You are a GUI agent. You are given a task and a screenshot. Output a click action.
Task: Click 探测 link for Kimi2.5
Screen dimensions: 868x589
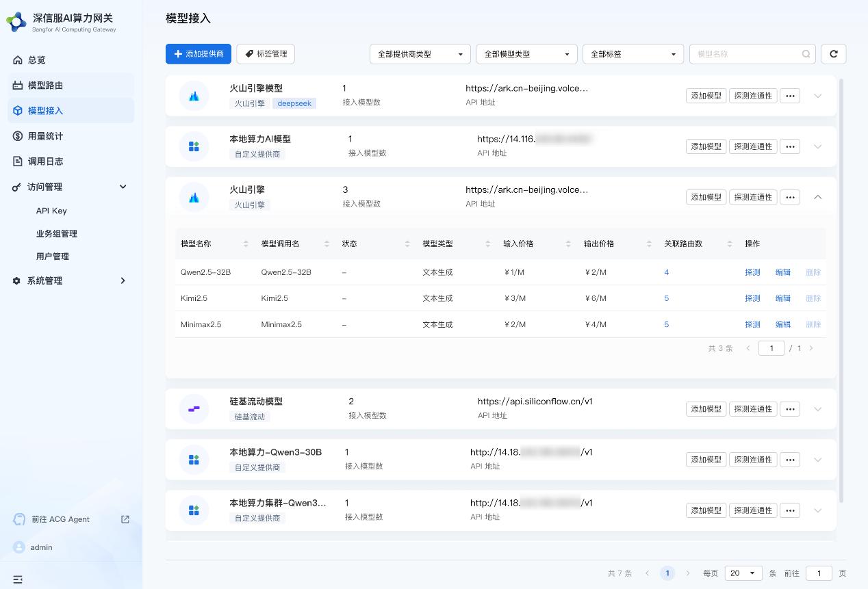(752, 298)
